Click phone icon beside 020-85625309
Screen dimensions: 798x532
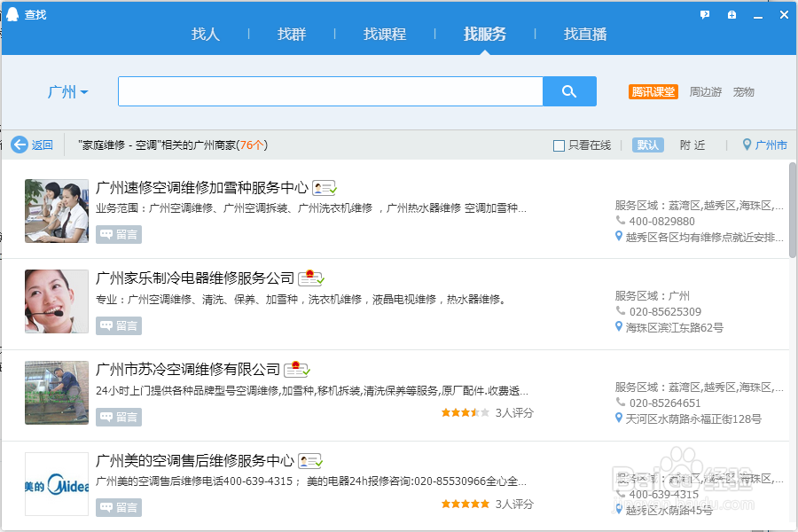point(621,310)
